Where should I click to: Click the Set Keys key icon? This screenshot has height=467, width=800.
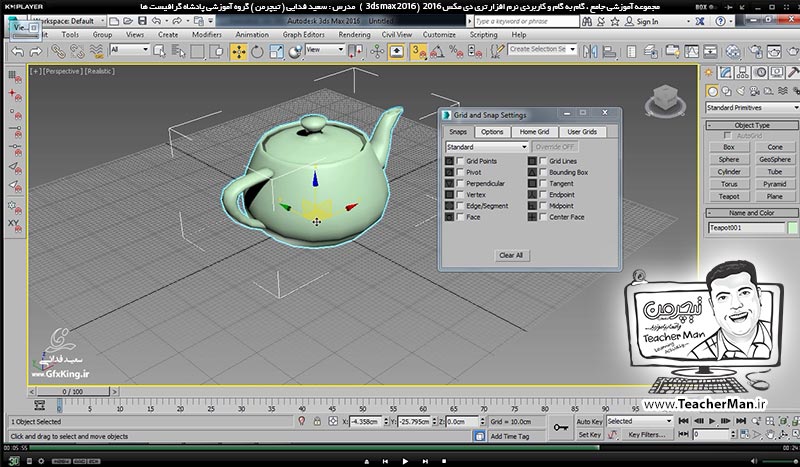point(561,428)
